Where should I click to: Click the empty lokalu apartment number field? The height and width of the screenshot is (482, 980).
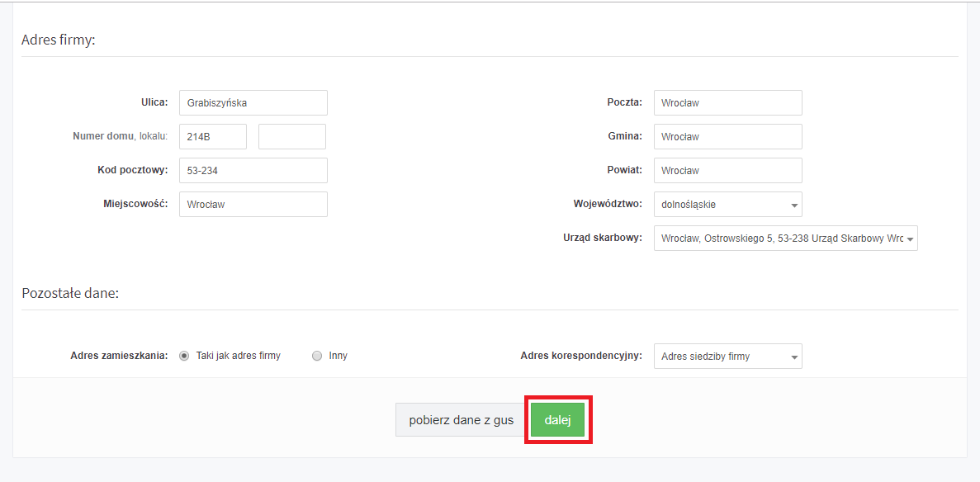(292, 136)
